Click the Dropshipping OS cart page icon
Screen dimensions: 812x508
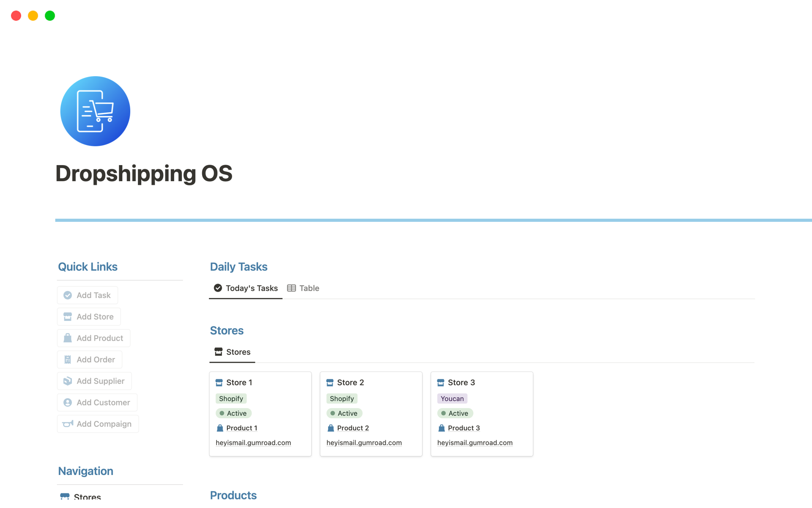pos(95,111)
